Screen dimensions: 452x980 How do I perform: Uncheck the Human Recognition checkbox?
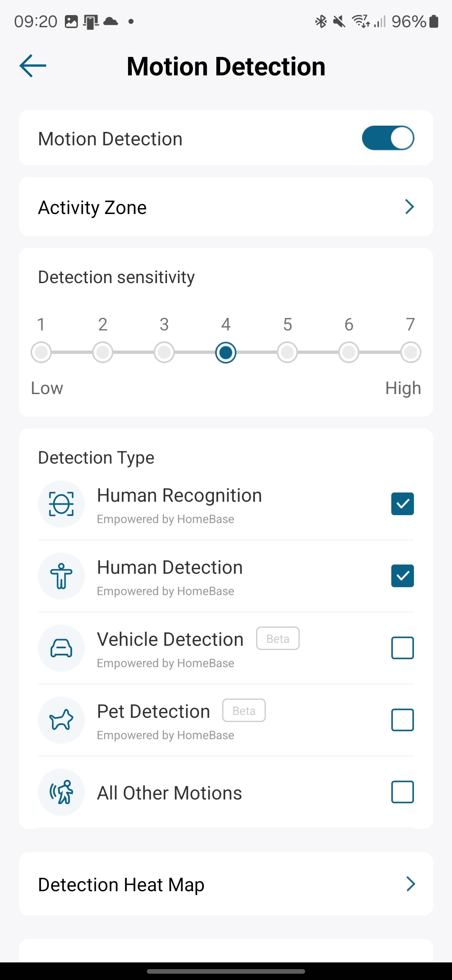tap(403, 504)
